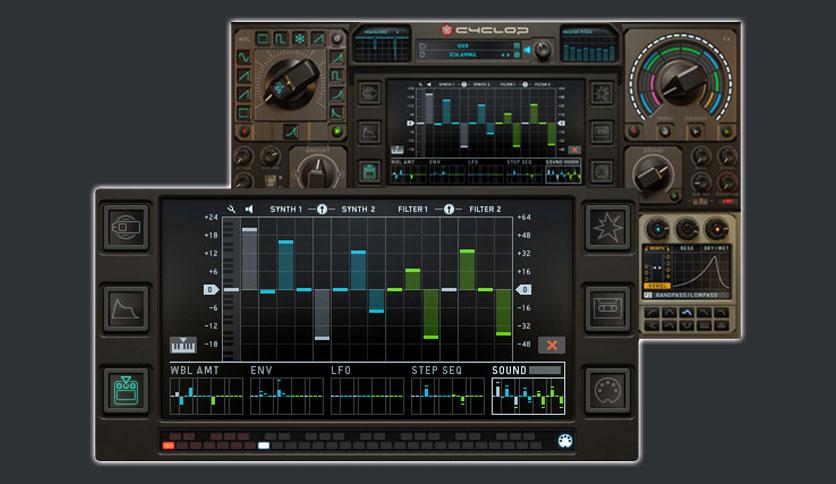Switch to the WBL AMT tab
The image size is (836, 484).
206,389
